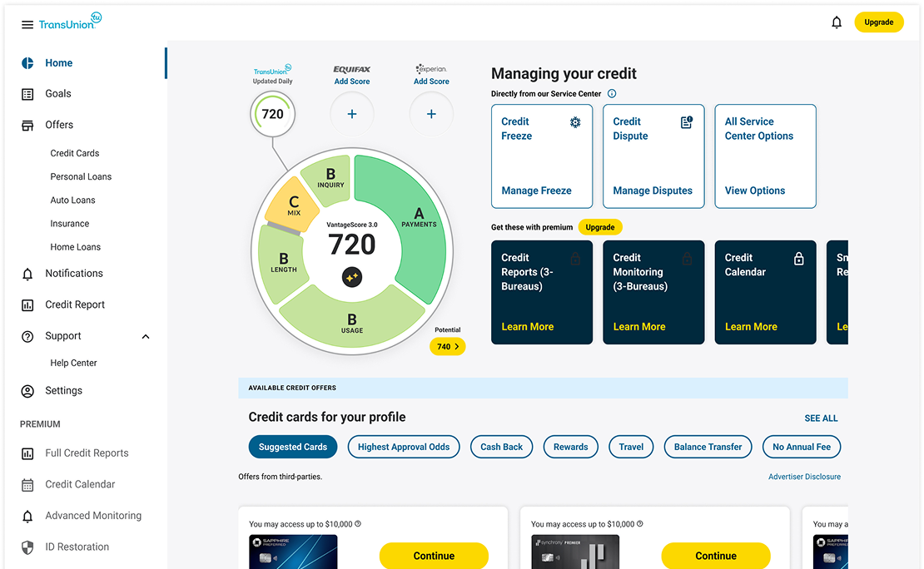Click Equifax Add Score link
The width and height of the screenshot is (924, 569).
click(x=352, y=82)
